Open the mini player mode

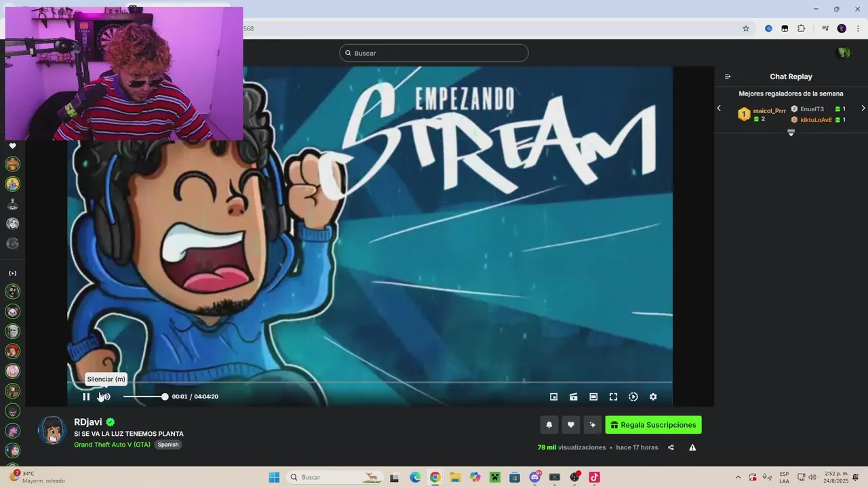point(553,396)
